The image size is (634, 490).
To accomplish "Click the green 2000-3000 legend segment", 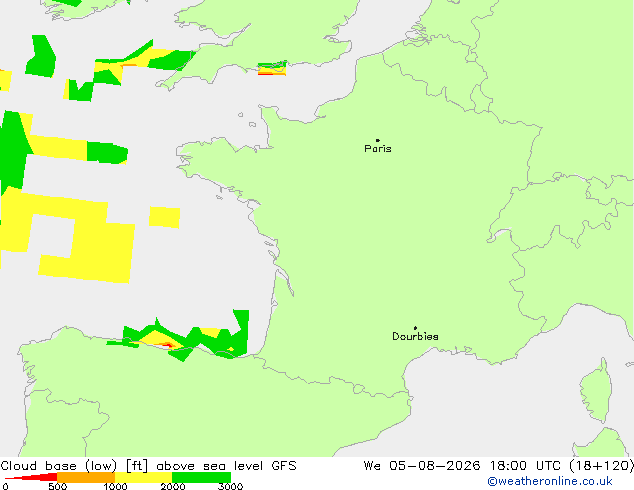I will click(x=201, y=477).
